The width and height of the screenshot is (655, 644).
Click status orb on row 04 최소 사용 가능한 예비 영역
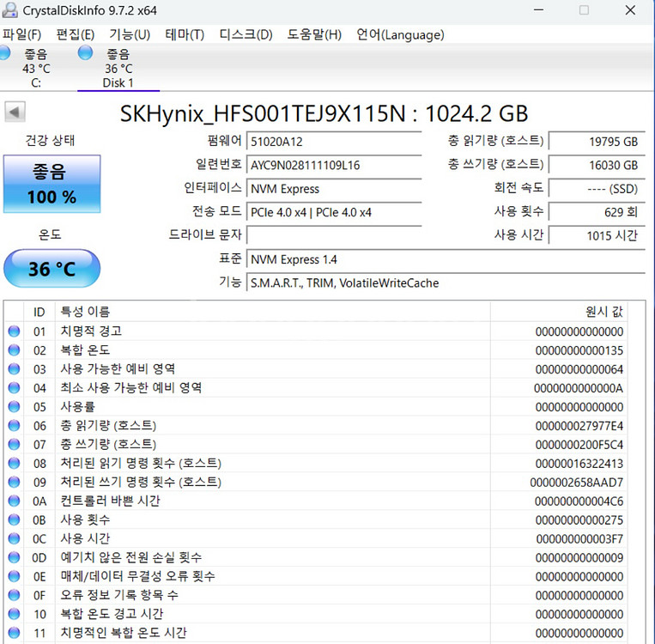pyautogui.click(x=14, y=388)
